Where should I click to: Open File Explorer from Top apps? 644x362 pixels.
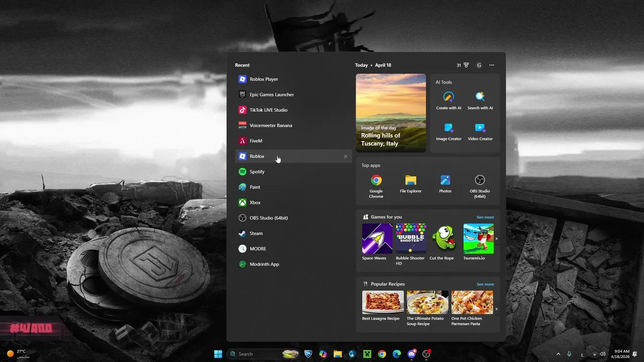coord(411,184)
